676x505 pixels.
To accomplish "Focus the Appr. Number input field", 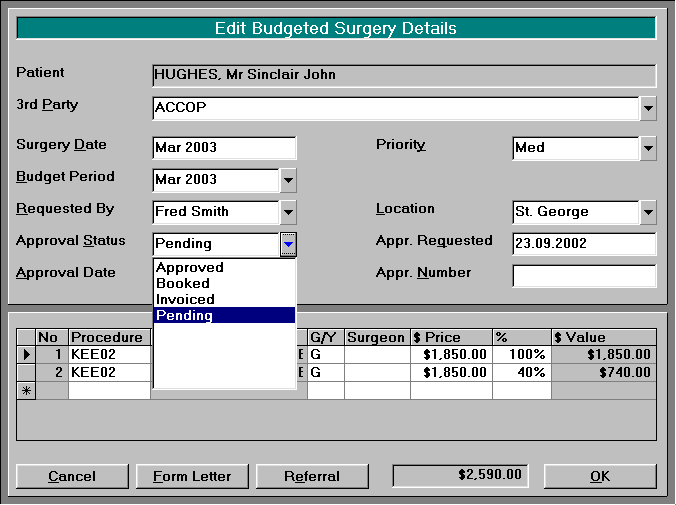I will pyautogui.click(x=584, y=276).
